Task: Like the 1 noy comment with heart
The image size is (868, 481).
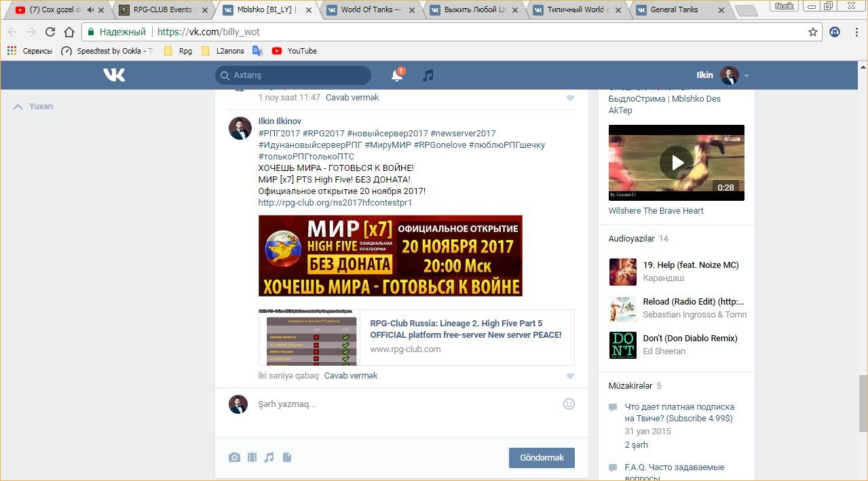Action: pyautogui.click(x=570, y=98)
